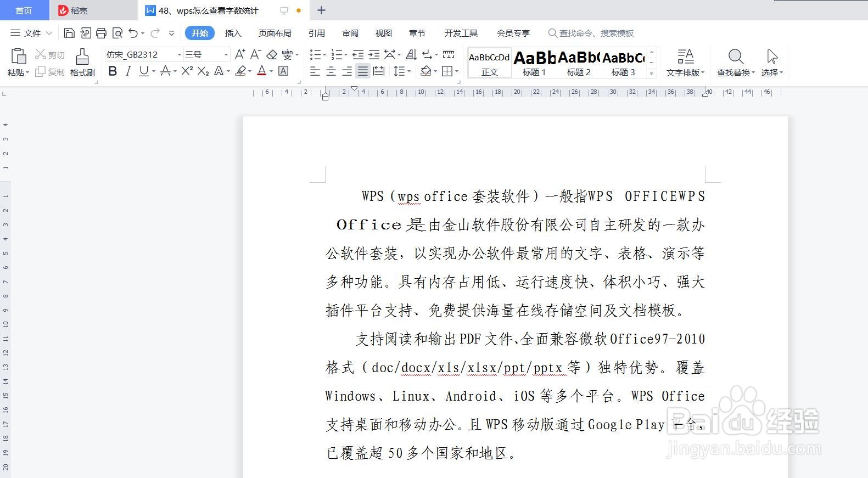Decrease font size with A- icon
The image size is (868, 478).
tap(255, 54)
